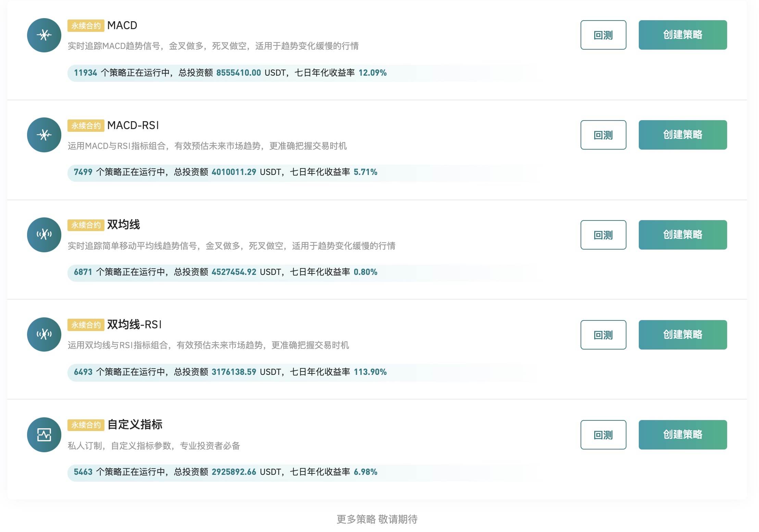The height and width of the screenshot is (532, 759).
Task: Click the 6493 running strategies count
Action: point(83,372)
